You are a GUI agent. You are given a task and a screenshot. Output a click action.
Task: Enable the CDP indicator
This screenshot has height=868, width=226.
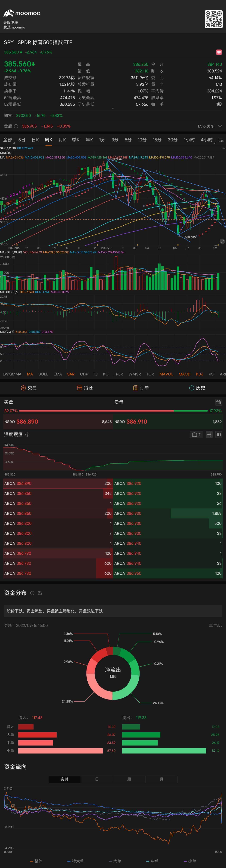tap(84, 374)
